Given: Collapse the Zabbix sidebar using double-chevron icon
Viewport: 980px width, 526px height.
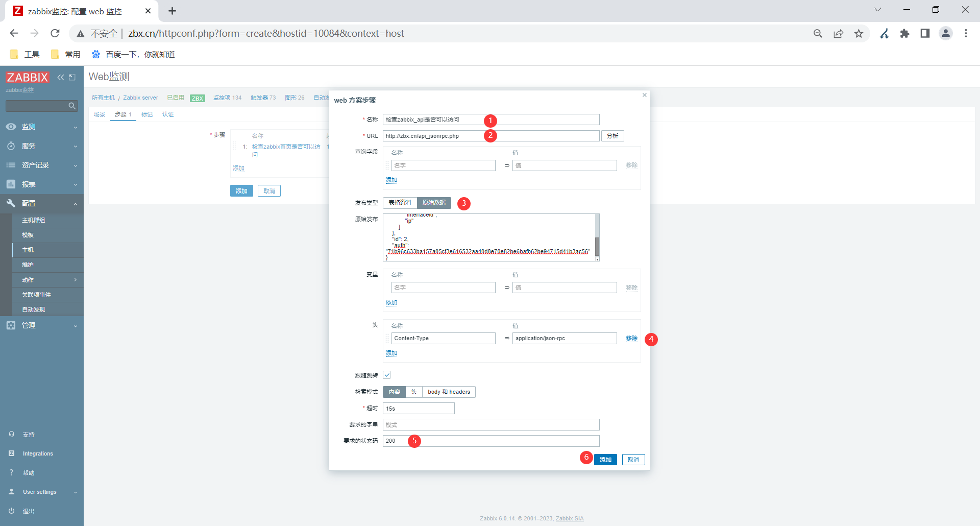Looking at the screenshot, I should (x=61, y=77).
